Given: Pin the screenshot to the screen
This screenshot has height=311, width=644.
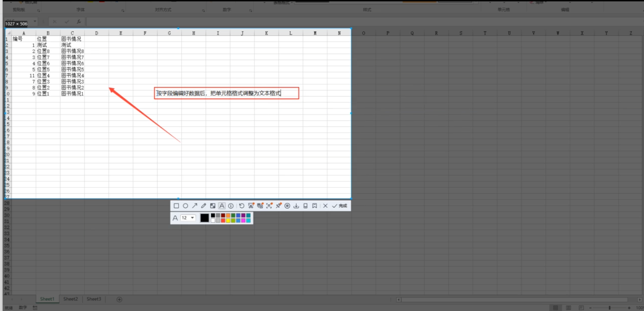Looking at the screenshot, I should [x=279, y=206].
